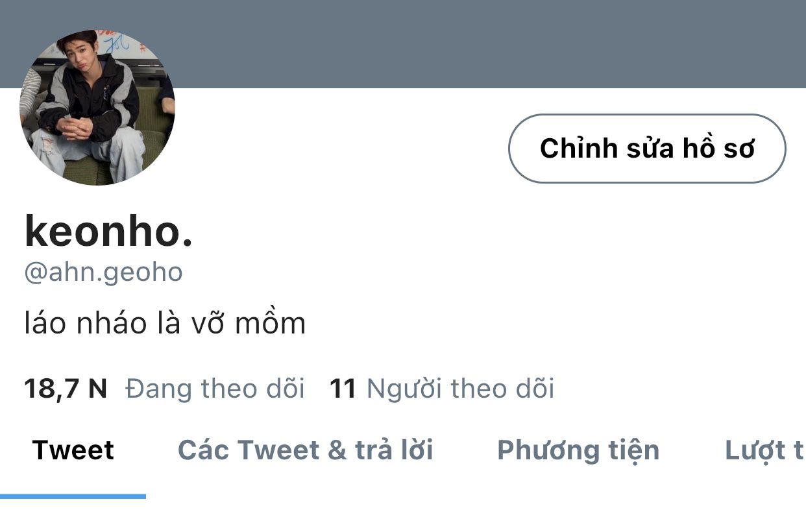Select the display name keonho.

[x=109, y=232]
